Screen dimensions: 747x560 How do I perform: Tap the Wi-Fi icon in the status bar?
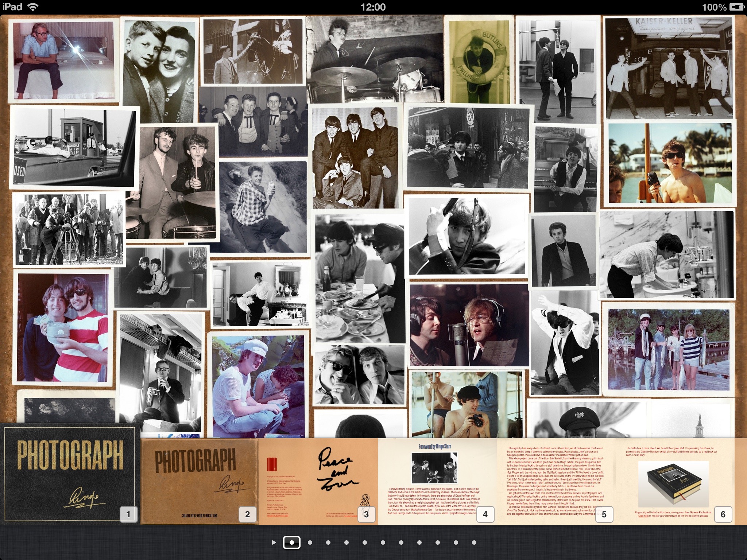(33, 7)
